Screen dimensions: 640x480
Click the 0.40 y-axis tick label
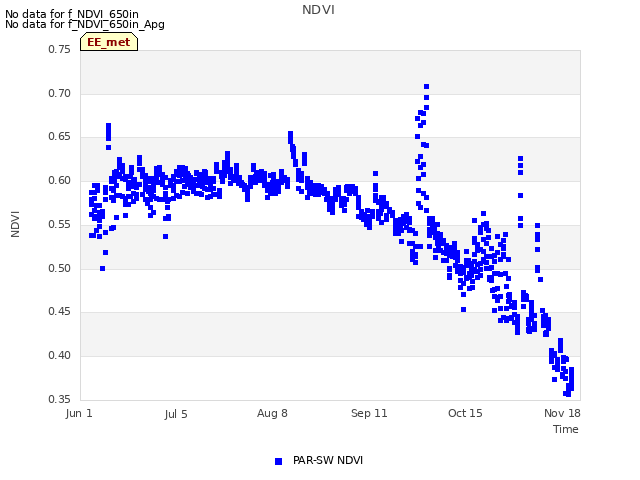(60, 356)
